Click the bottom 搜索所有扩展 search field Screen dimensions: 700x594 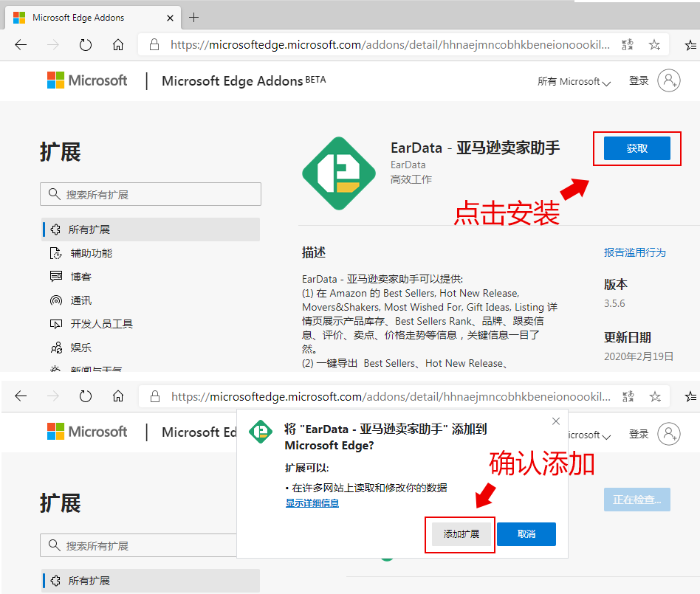(x=138, y=545)
